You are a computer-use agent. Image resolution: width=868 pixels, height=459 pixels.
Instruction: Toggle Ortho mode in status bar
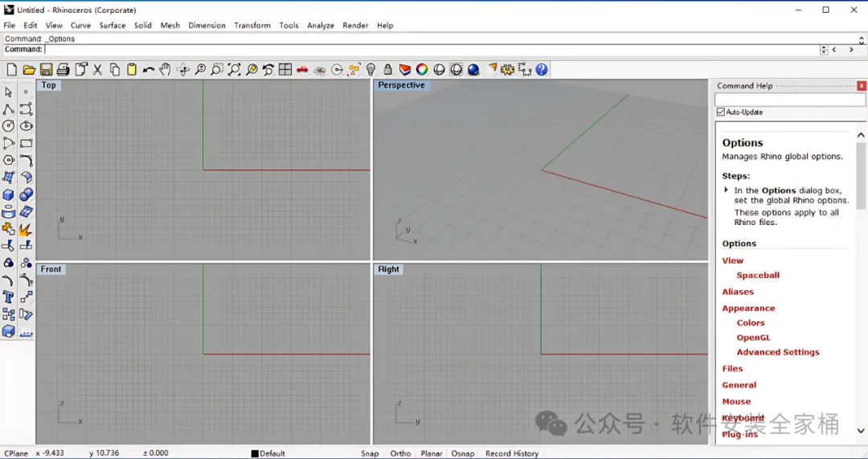pyautogui.click(x=400, y=453)
